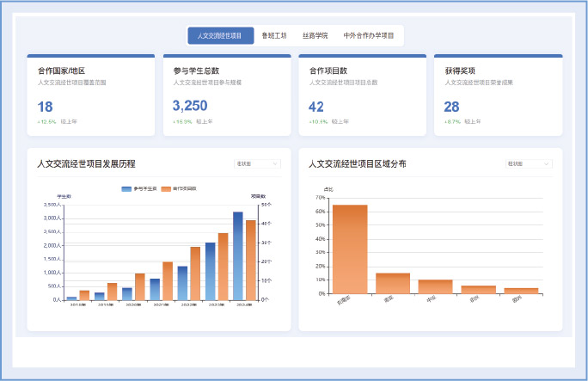Image resolution: width=588 pixels, height=381 pixels.
Task: Click the 参与学生总数 card showing 3,250
Action: (x=226, y=95)
